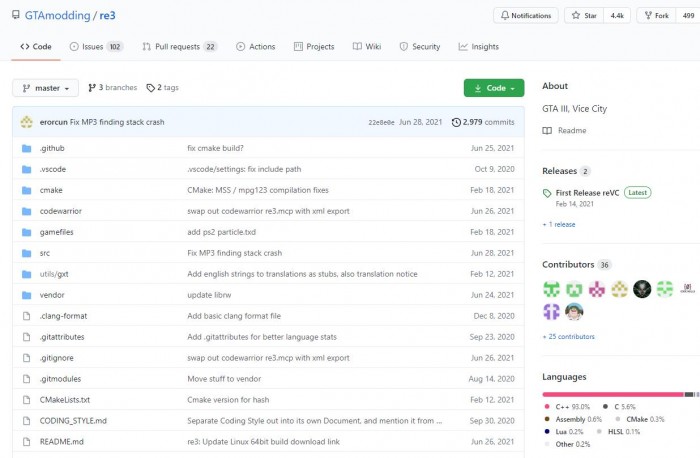Click the First Release tag icon
700x458 pixels.
547,192
